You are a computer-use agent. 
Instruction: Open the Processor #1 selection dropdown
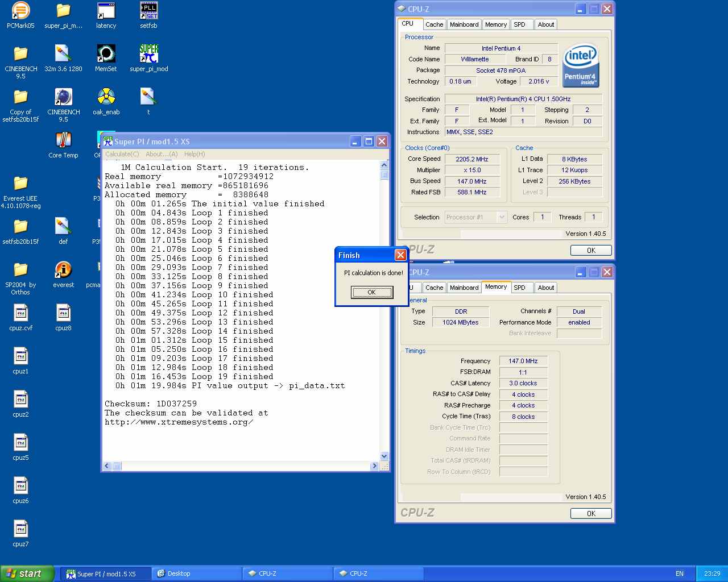[475, 217]
